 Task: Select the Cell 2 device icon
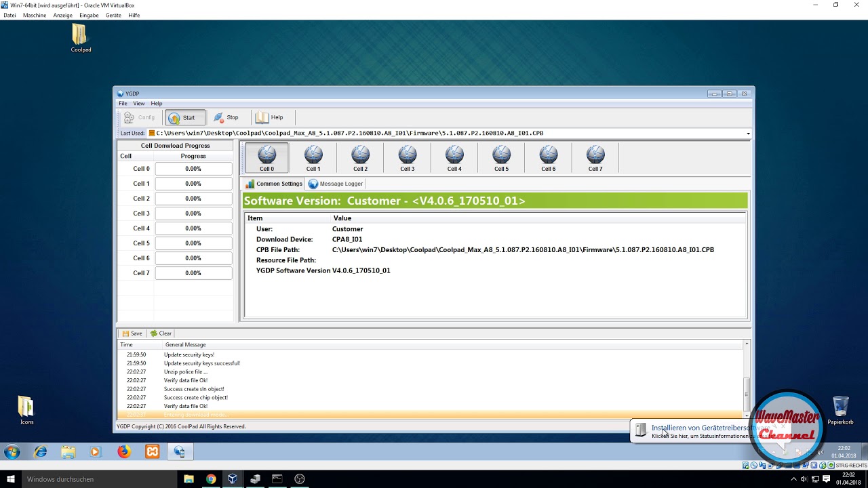pos(361,158)
